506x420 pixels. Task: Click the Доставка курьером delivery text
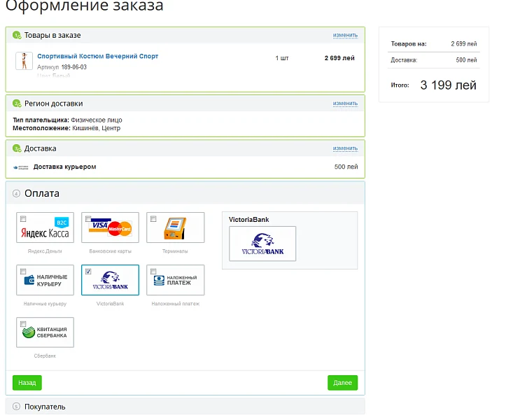(x=64, y=167)
